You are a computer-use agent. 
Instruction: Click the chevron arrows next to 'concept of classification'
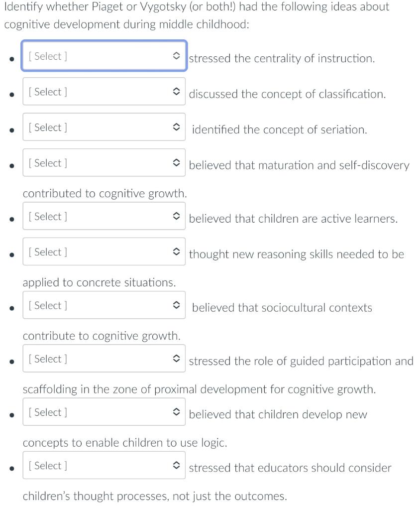(176, 92)
